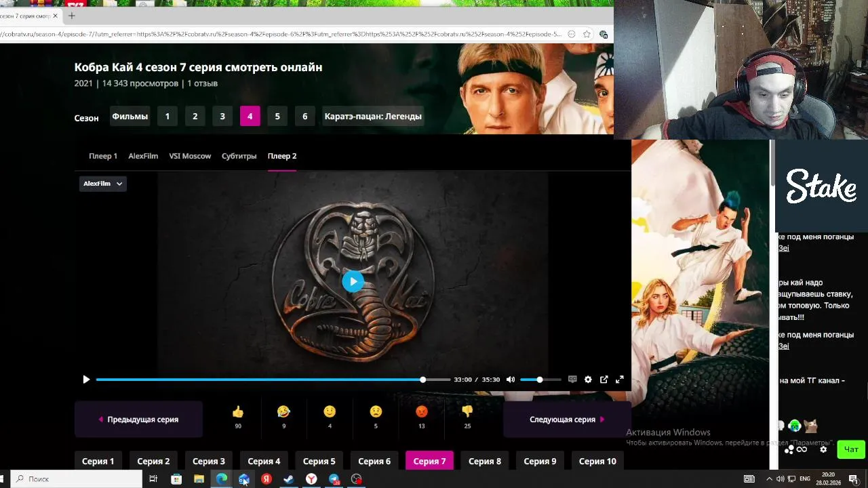Click the thumbs up reaction with 90
The width and height of the screenshot is (868, 488).
[237, 417]
